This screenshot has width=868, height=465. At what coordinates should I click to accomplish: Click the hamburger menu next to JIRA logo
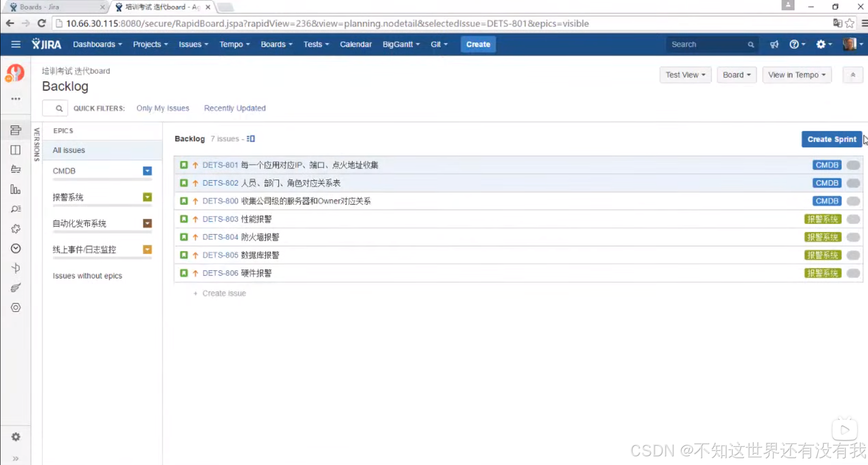pos(15,44)
